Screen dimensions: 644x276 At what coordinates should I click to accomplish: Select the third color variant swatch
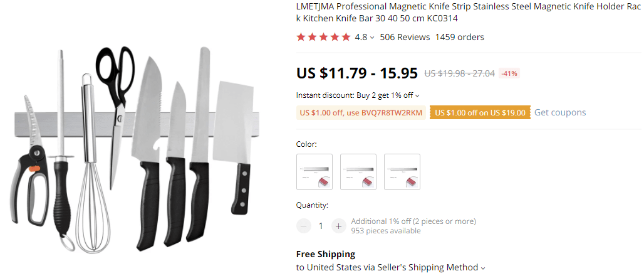(x=402, y=172)
